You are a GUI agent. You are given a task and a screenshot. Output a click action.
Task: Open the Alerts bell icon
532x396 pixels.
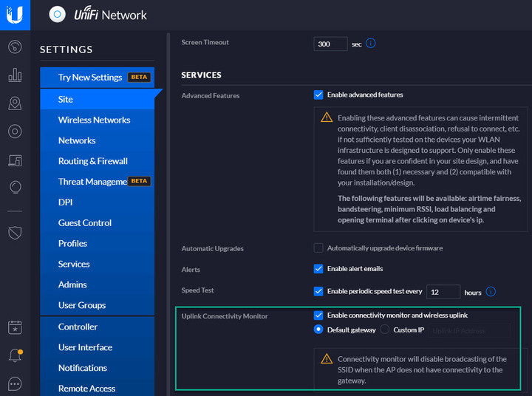coord(16,355)
